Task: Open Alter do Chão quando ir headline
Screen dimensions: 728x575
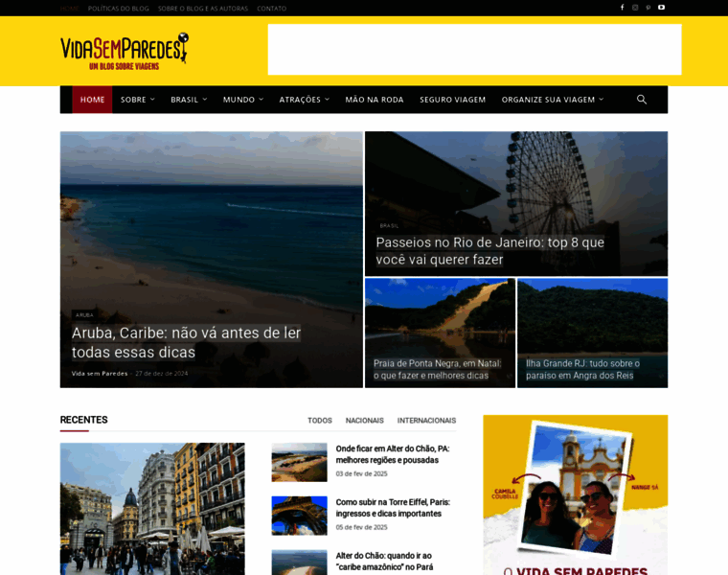Action: pos(384,561)
